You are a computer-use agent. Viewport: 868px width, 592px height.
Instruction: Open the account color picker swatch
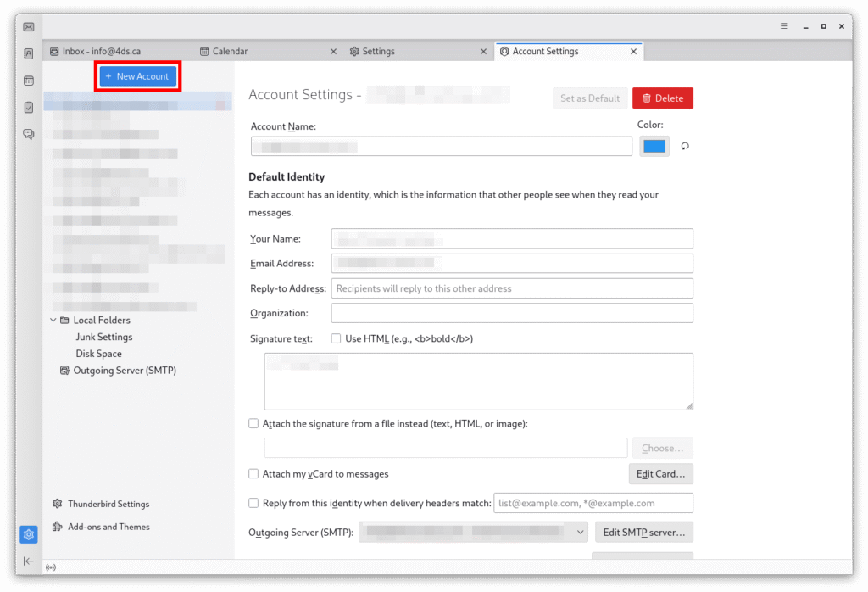click(654, 146)
